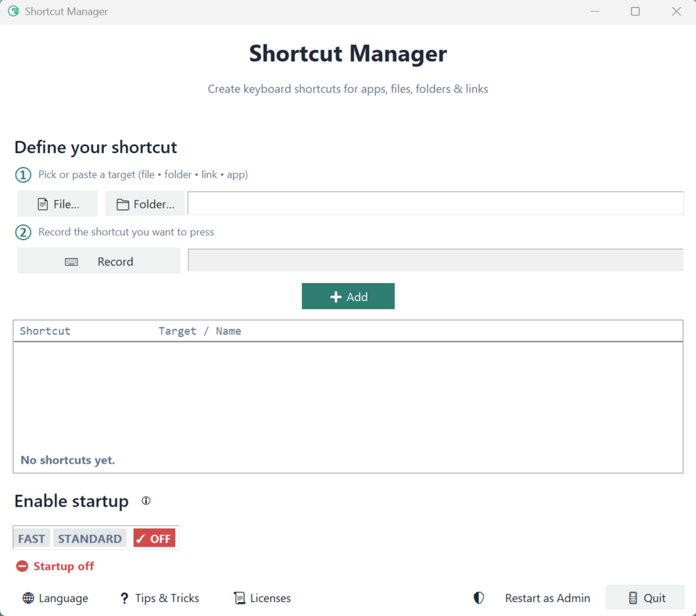The image size is (696, 616).
Task: Click the green Add button
Action: (348, 296)
